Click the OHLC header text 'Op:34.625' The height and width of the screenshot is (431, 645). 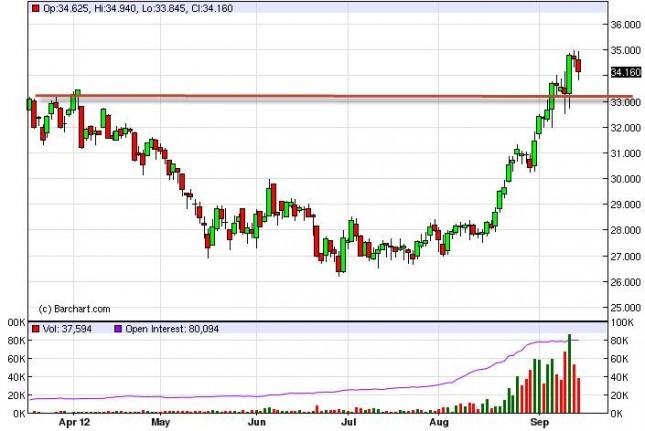click(65, 8)
